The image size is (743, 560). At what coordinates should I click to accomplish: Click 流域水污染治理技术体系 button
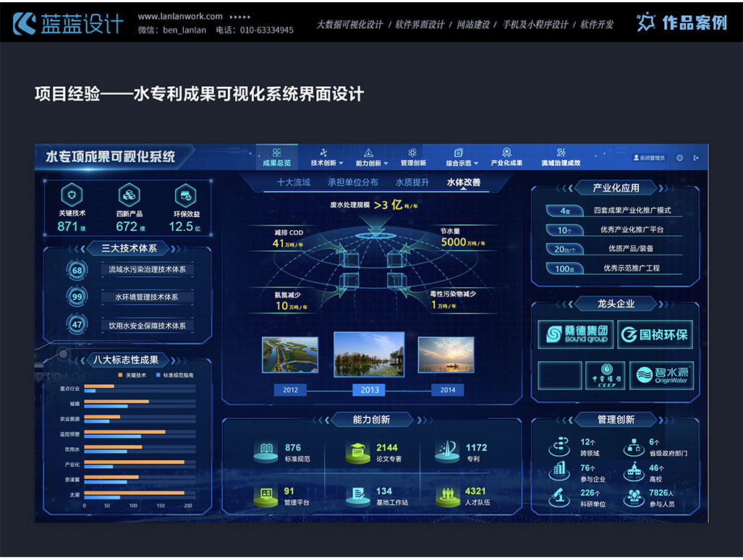point(147,270)
